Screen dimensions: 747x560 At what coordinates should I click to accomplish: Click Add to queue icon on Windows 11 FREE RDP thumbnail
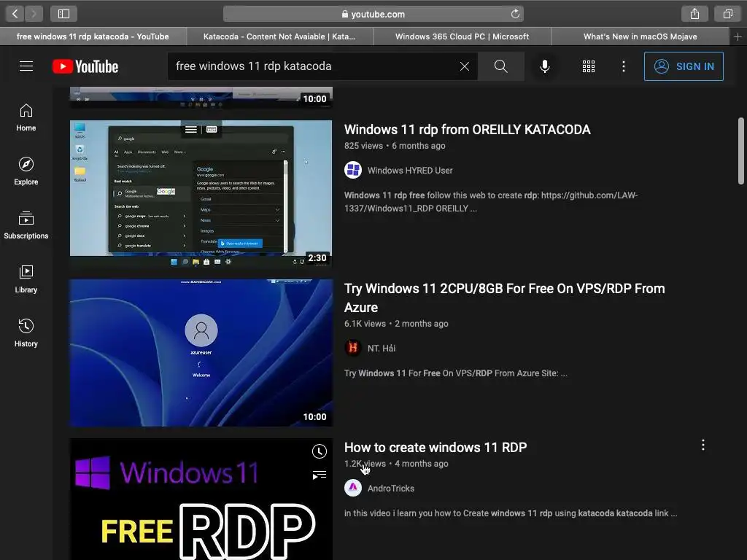[x=320, y=475]
